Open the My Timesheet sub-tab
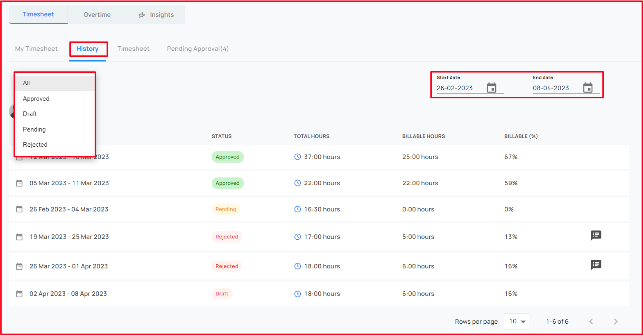This screenshot has width=644, height=336. 36,49
